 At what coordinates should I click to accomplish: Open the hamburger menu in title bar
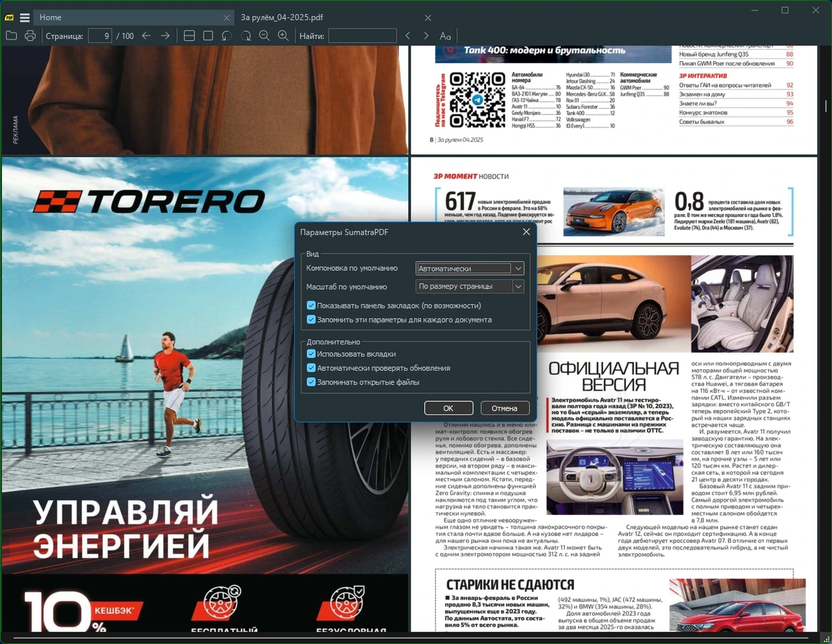click(x=24, y=17)
